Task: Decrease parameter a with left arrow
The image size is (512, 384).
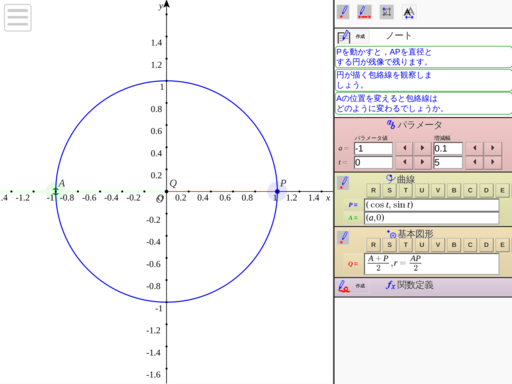Action: click(405, 148)
